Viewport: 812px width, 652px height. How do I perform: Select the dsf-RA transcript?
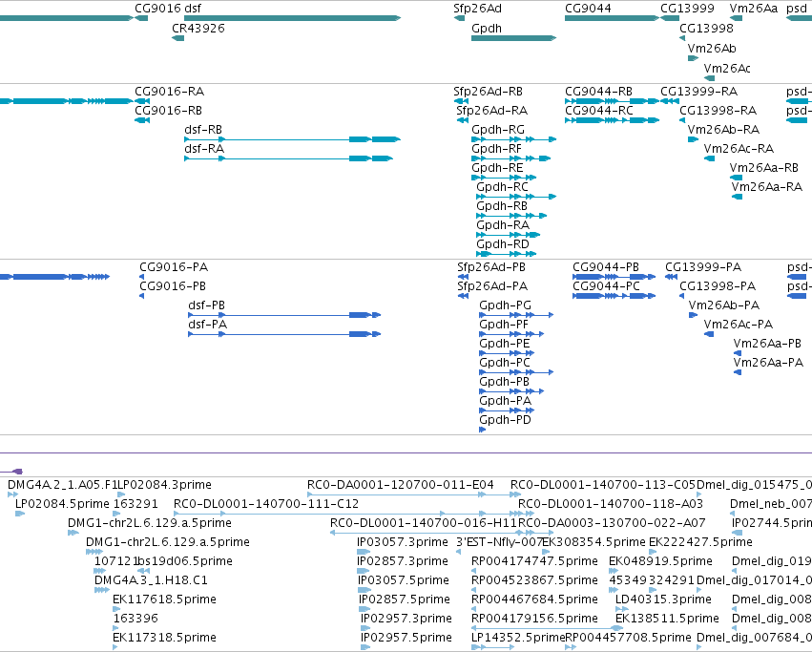point(288,158)
